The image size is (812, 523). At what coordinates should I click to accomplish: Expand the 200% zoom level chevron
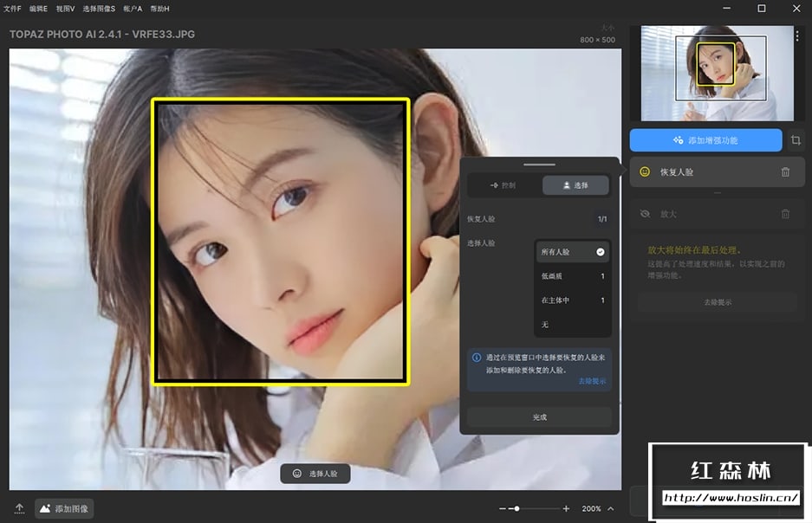pos(611,509)
